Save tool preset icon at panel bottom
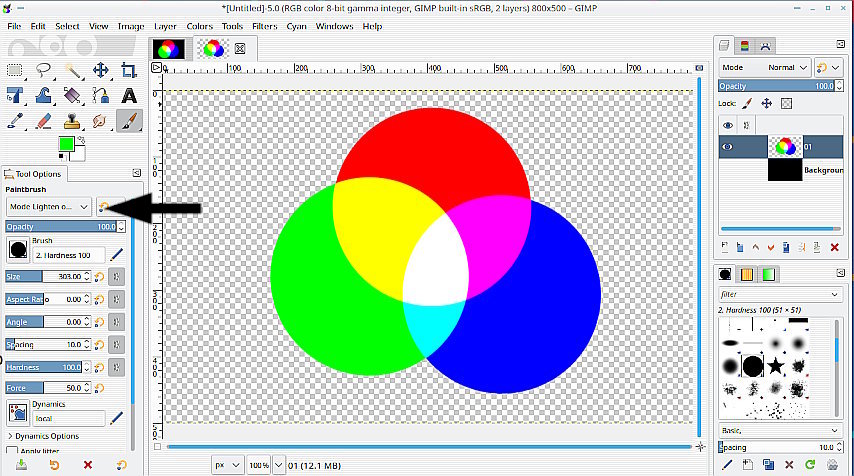The width and height of the screenshot is (854, 476). (x=21, y=465)
